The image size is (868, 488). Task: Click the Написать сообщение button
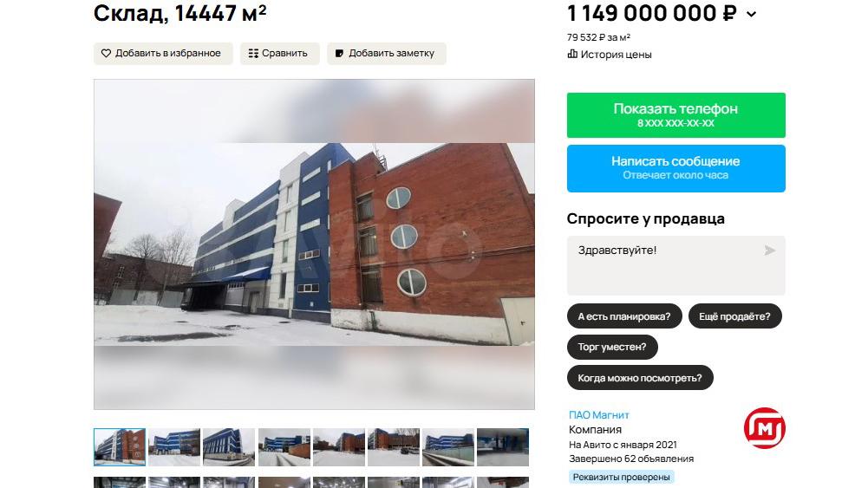[675, 169]
